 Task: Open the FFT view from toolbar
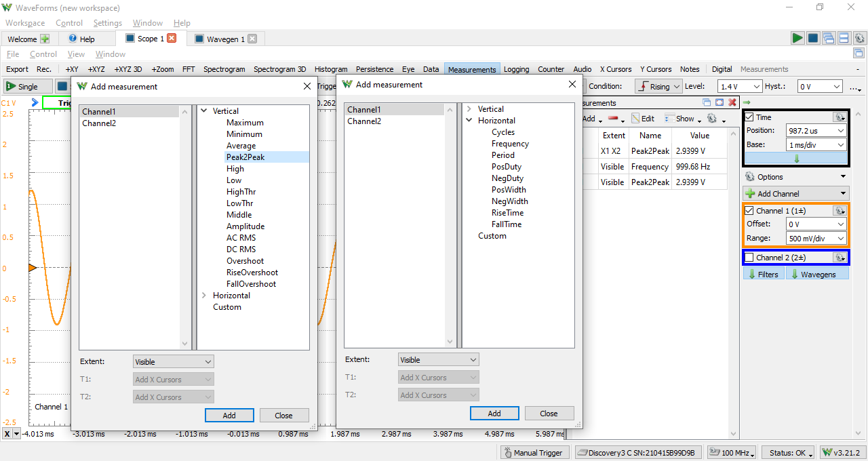[x=189, y=69]
